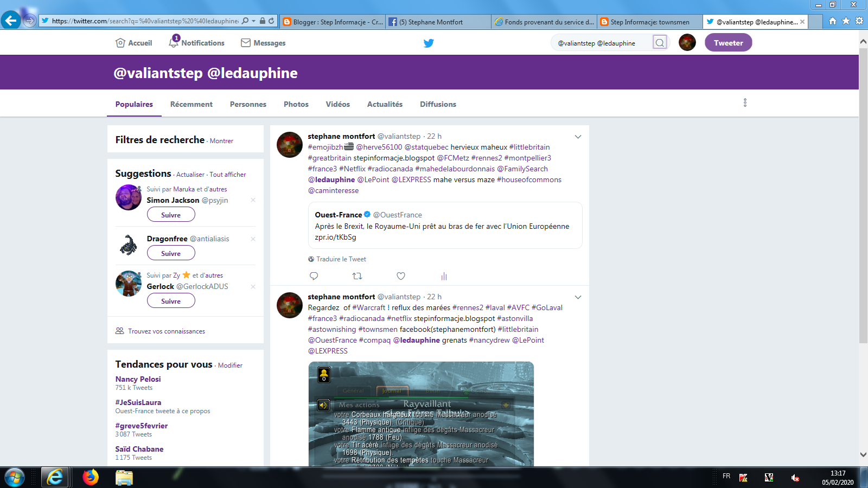Screen dimensions: 868x488
Task: Click Traduire le Tweet
Action: click(341, 259)
